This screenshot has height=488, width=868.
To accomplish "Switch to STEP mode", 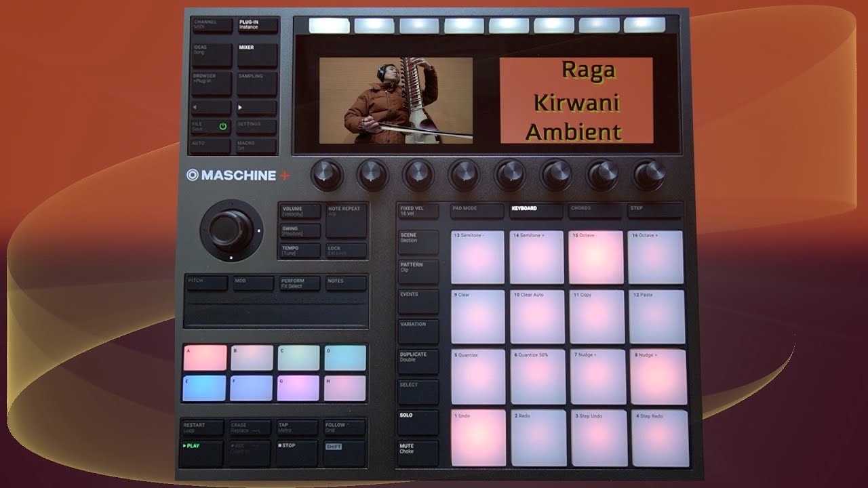I will tap(654, 210).
